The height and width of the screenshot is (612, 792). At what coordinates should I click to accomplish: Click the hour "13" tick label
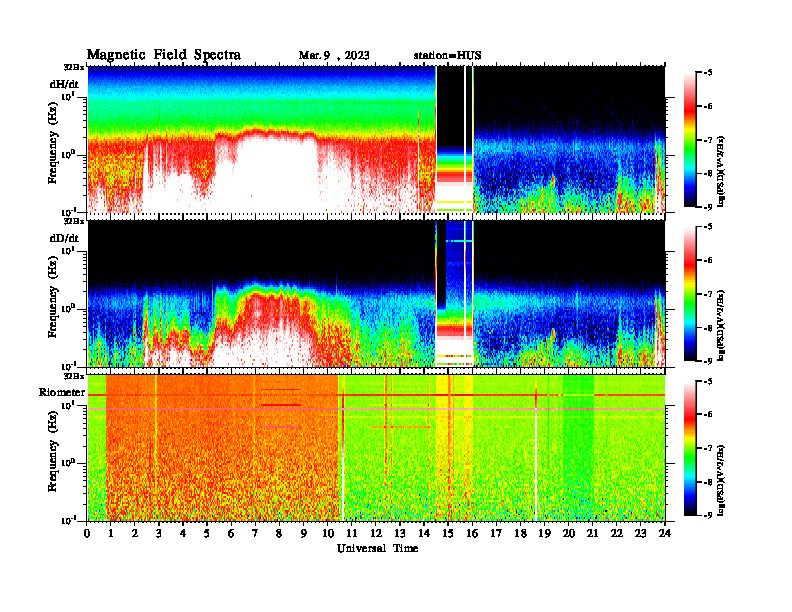coord(400,533)
